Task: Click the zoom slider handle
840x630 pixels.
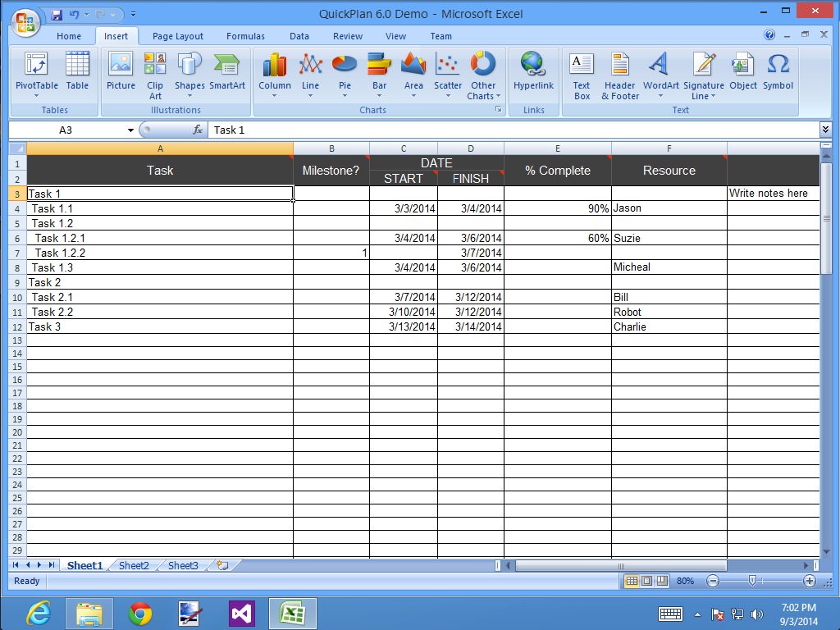Action: click(752, 581)
